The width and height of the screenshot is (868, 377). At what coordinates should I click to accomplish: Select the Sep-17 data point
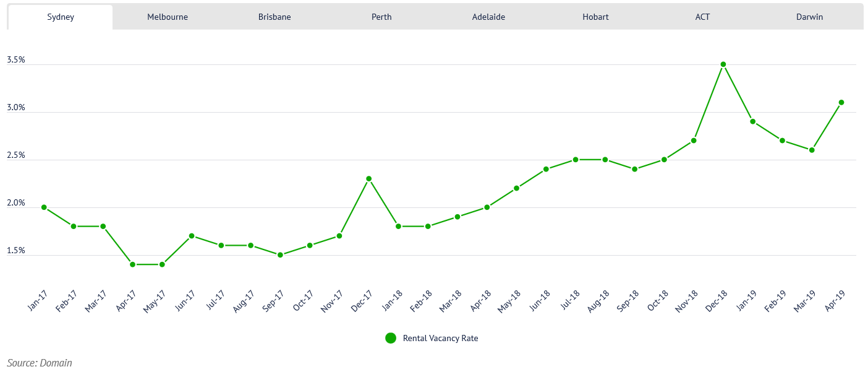[x=280, y=255]
